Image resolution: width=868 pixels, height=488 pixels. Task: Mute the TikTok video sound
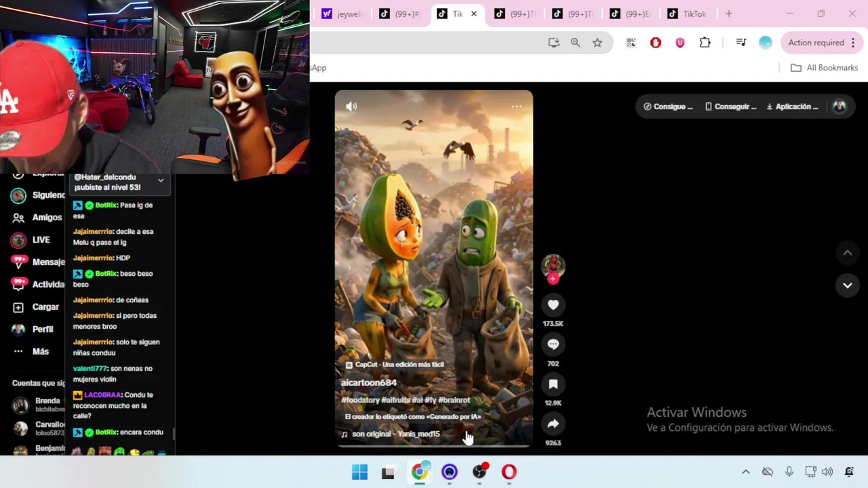pos(351,106)
